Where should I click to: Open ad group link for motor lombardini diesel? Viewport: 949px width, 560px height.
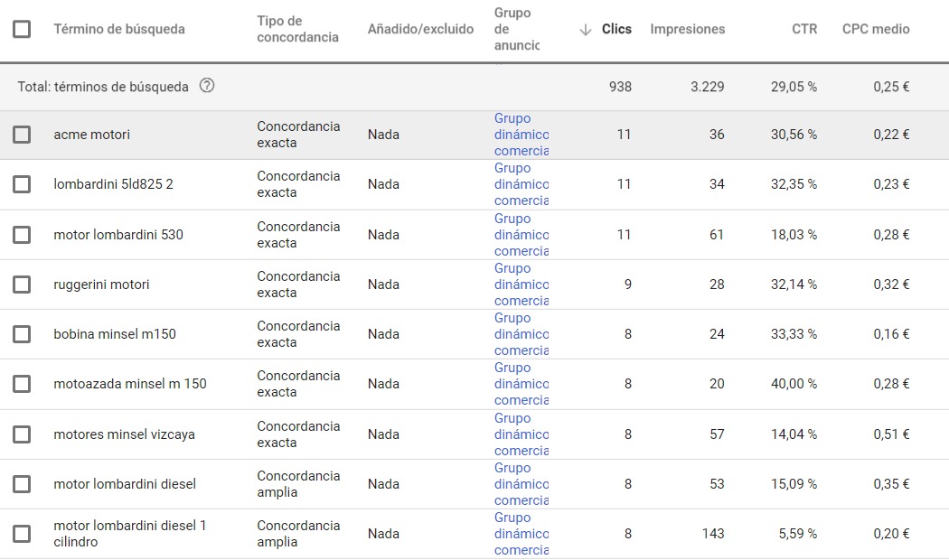tap(521, 484)
